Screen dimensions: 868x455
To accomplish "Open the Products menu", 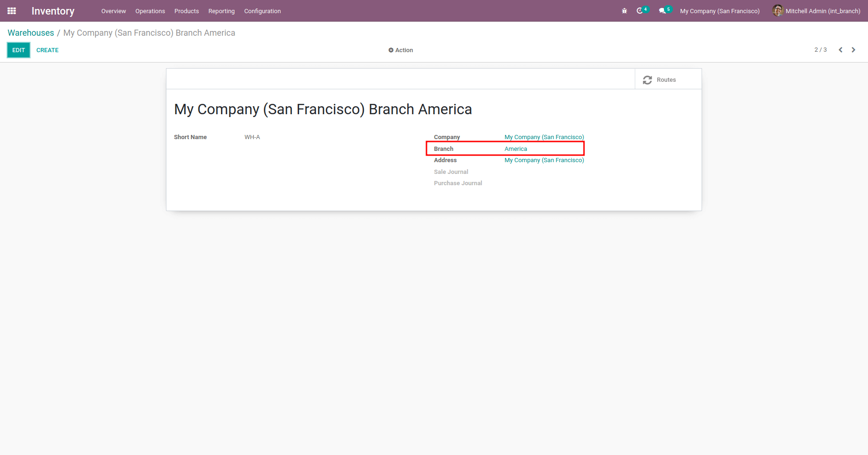I will coord(187,11).
